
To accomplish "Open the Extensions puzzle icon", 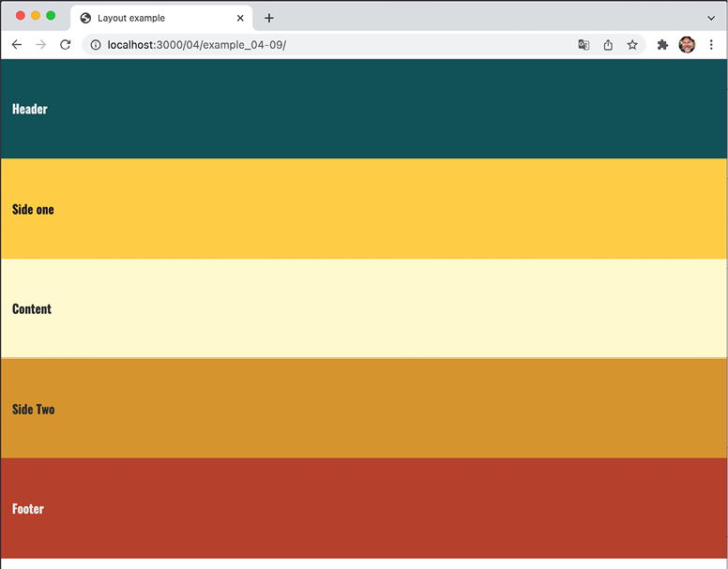I will [x=662, y=44].
